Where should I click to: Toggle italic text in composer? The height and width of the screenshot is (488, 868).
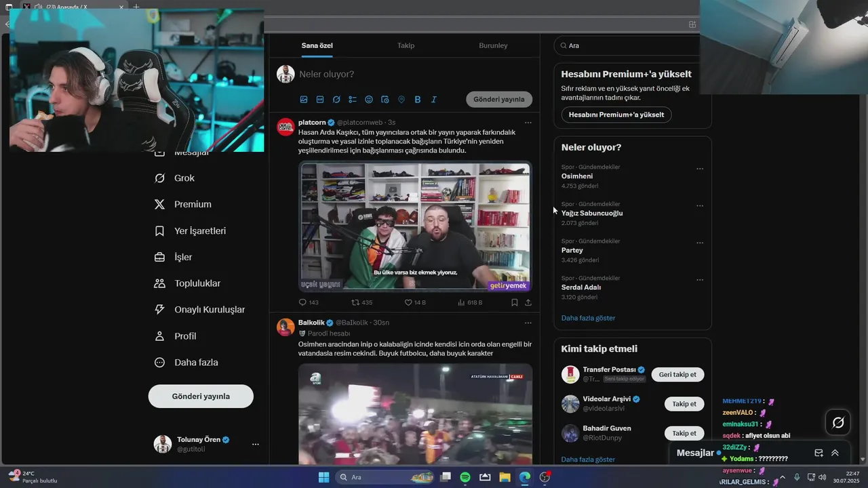pyautogui.click(x=434, y=100)
